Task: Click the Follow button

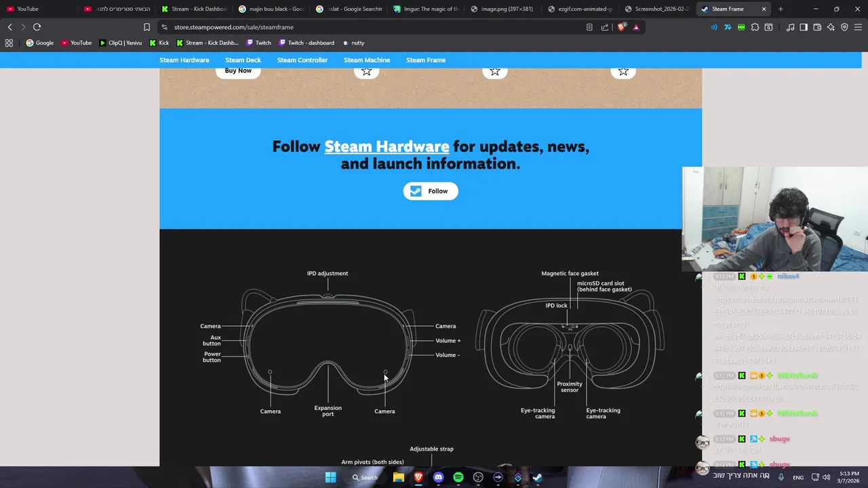Action: point(431,191)
